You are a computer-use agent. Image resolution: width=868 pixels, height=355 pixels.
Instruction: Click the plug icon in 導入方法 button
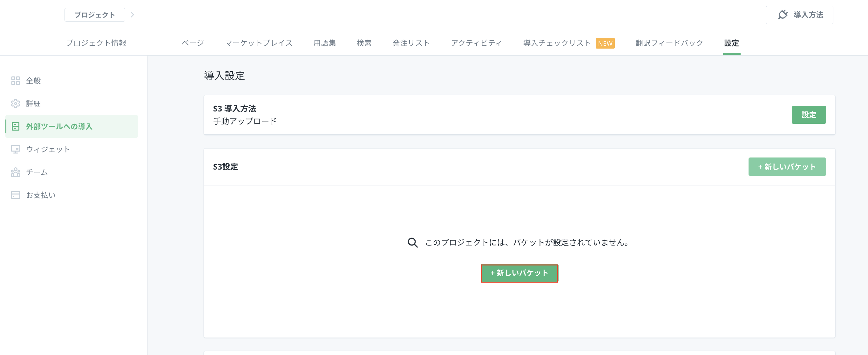coord(783,15)
